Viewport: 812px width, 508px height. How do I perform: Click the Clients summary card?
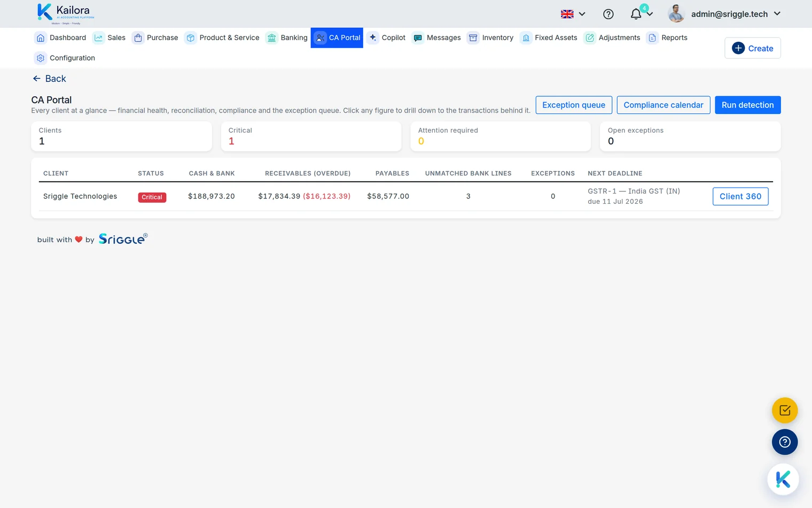coord(121,136)
